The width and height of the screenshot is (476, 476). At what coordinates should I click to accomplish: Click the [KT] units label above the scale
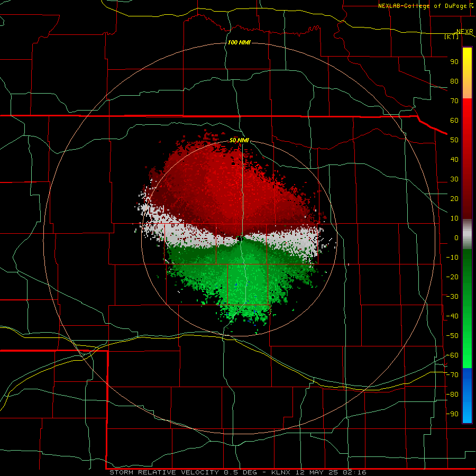pyautogui.click(x=452, y=36)
